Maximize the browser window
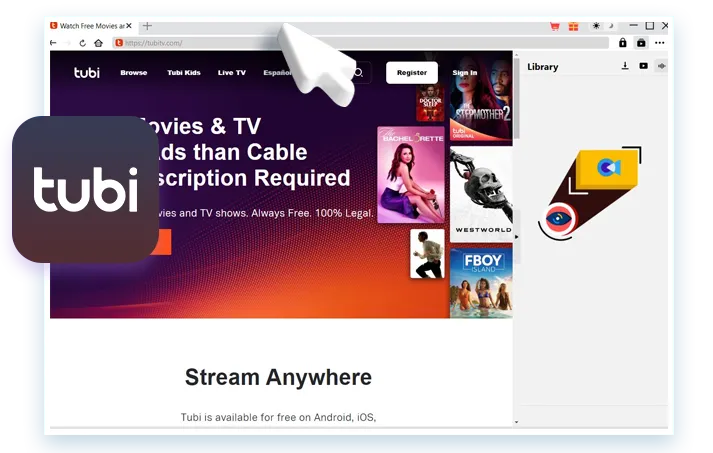 point(650,25)
